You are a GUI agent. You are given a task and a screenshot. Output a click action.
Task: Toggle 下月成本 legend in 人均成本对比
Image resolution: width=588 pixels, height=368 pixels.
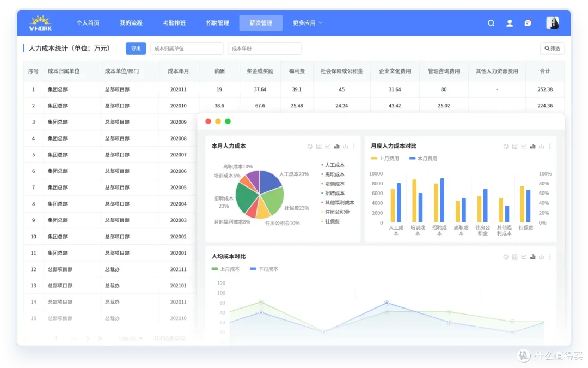tap(264, 269)
